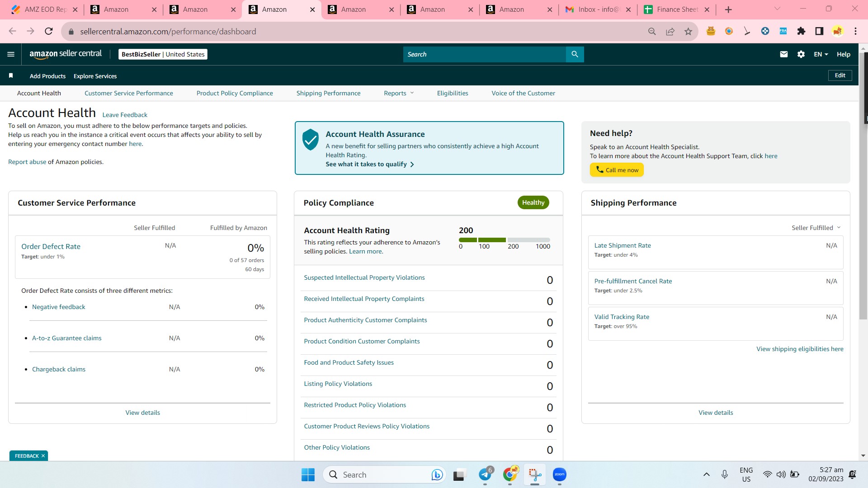Click View shipping eligibilities here link
868x488 pixels.
coord(800,349)
